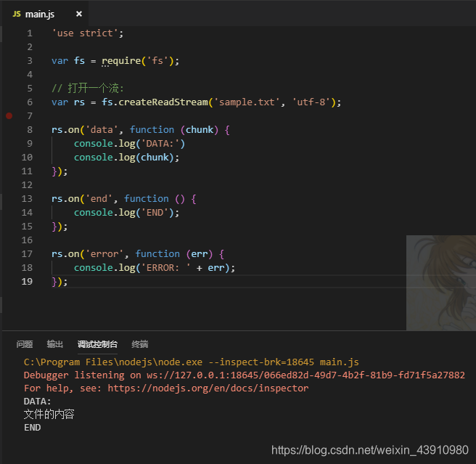Viewport: 476px width, 464px height.
Task: Click the closing }); on line 19
Action: 59,282
